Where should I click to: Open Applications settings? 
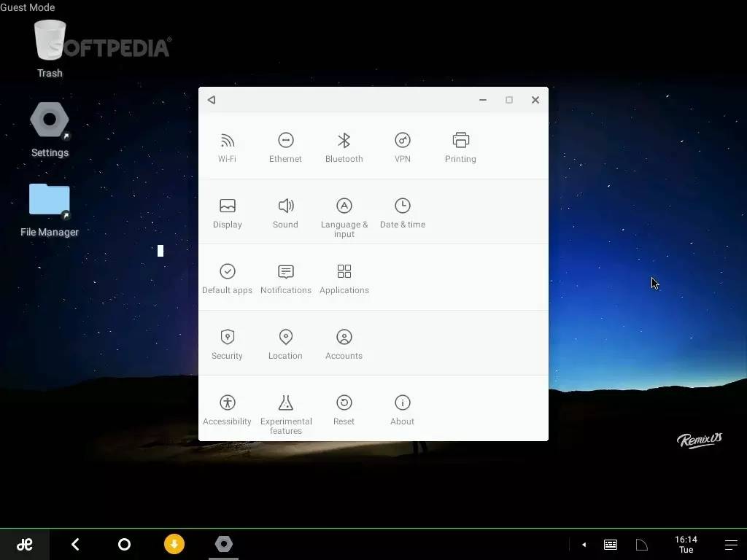pos(344,278)
